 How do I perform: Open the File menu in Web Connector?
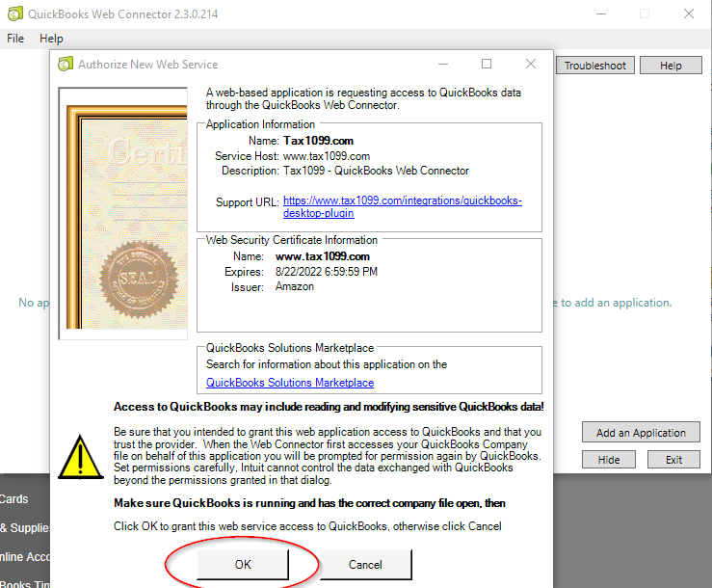pyautogui.click(x=15, y=39)
